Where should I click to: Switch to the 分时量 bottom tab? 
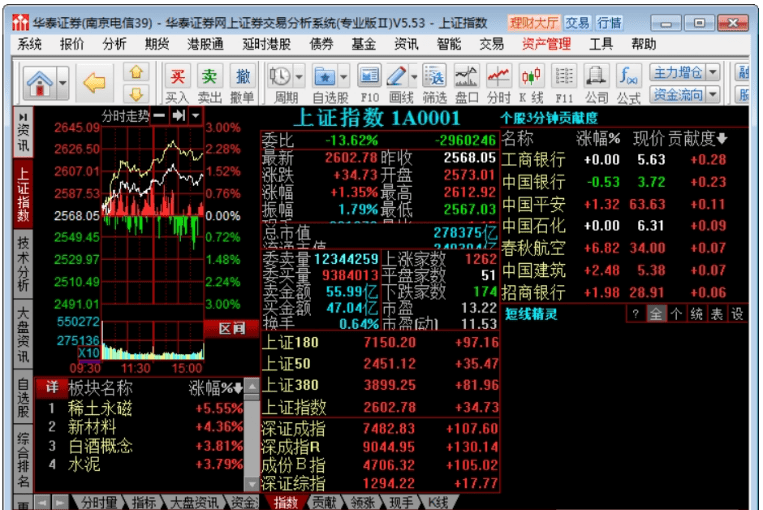tap(98, 502)
